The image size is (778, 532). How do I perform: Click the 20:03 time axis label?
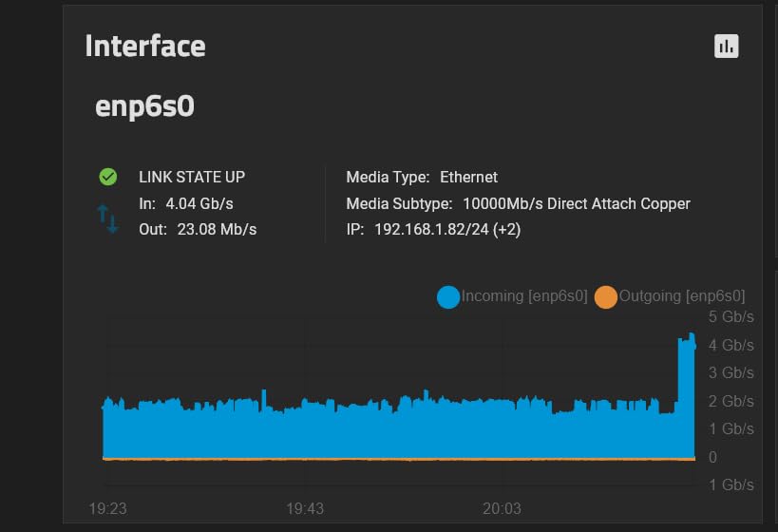pyautogui.click(x=502, y=508)
